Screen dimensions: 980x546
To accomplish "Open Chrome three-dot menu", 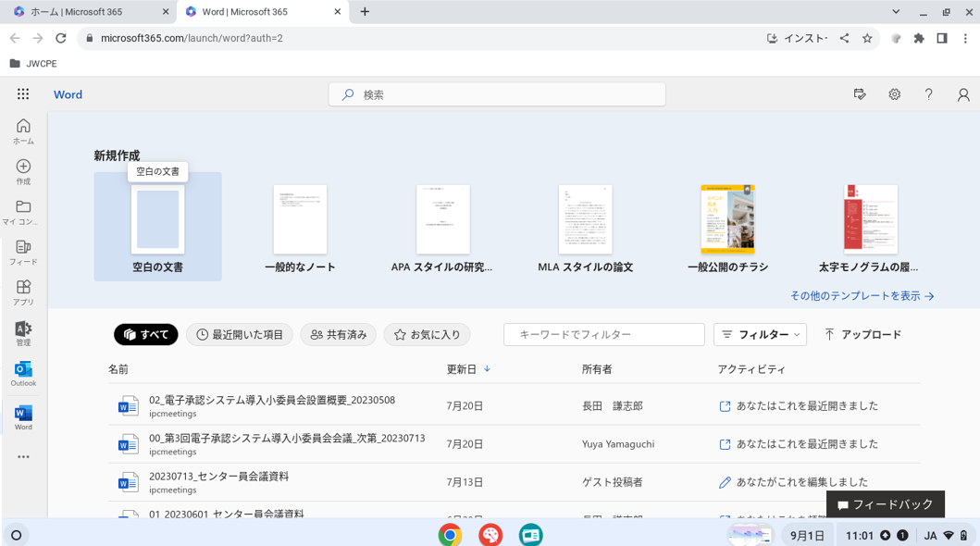I will click(x=965, y=38).
